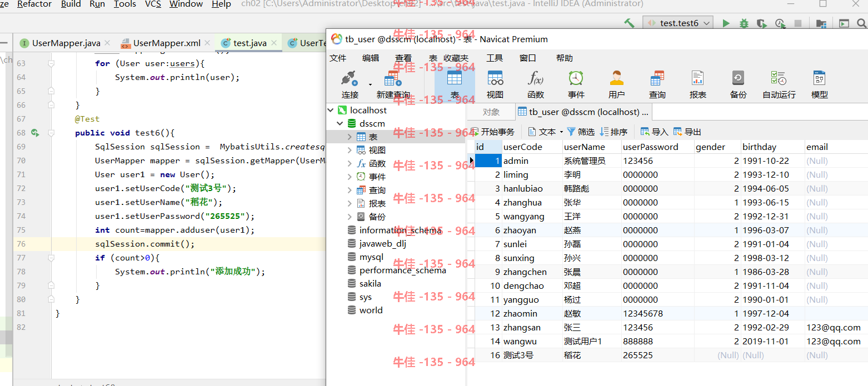Open the VCS menu in IntelliJ
868x386 pixels.
(x=153, y=4)
